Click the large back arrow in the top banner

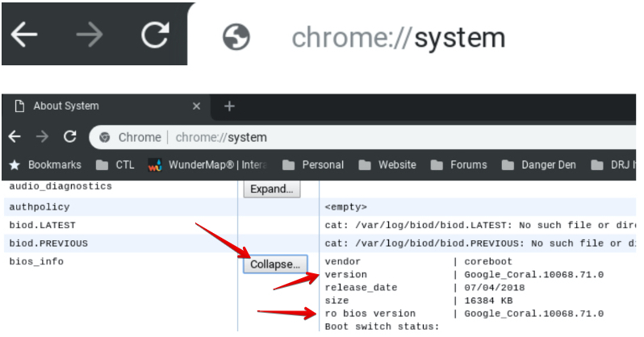(24, 35)
